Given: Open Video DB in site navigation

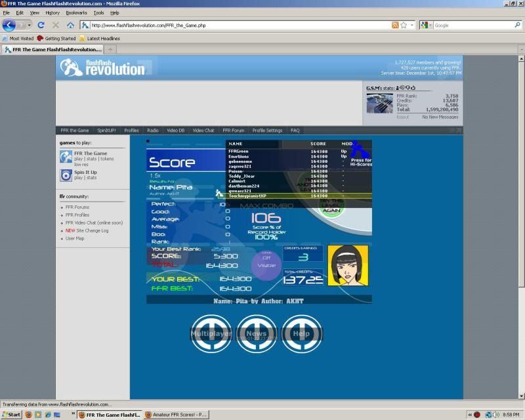Looking at the screenshot, I should tap(175, 131).
